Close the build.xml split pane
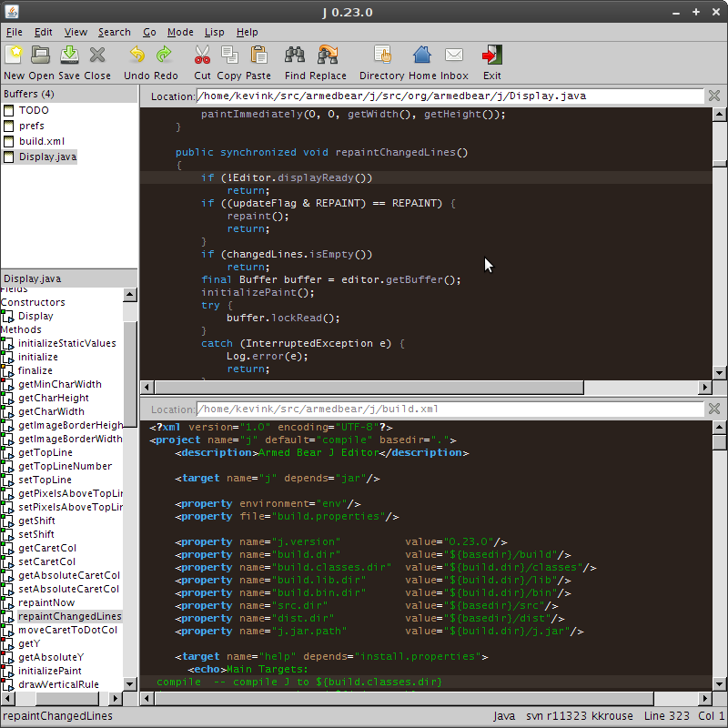728x728 pixels. [x=713, y=408]
